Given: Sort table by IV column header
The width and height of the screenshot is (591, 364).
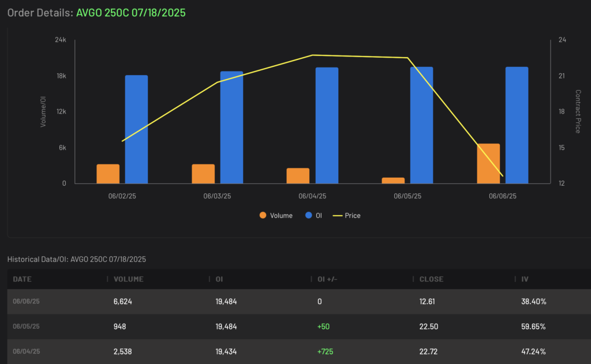Looking at the screenshot, I should [x=525, y=279].
